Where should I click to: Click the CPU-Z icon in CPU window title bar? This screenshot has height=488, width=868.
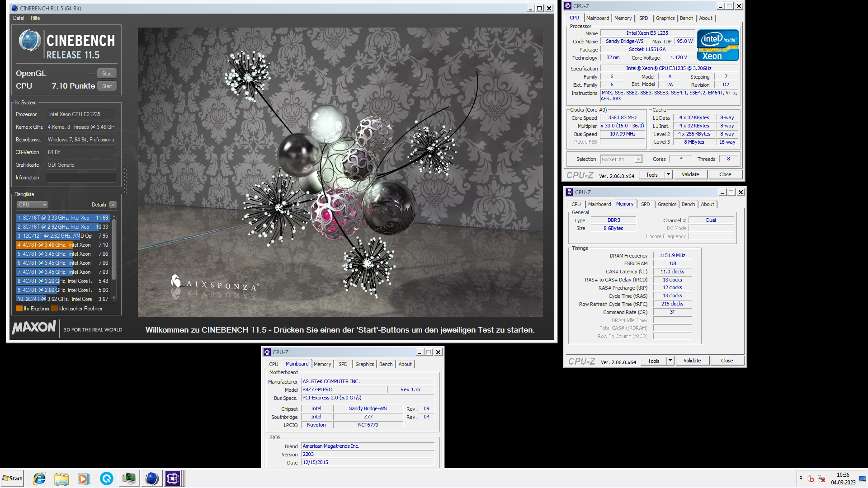568,6
